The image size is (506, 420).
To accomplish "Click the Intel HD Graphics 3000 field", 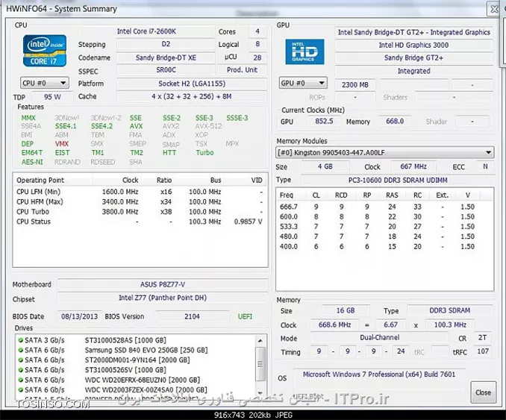I will tap(413, 45).
